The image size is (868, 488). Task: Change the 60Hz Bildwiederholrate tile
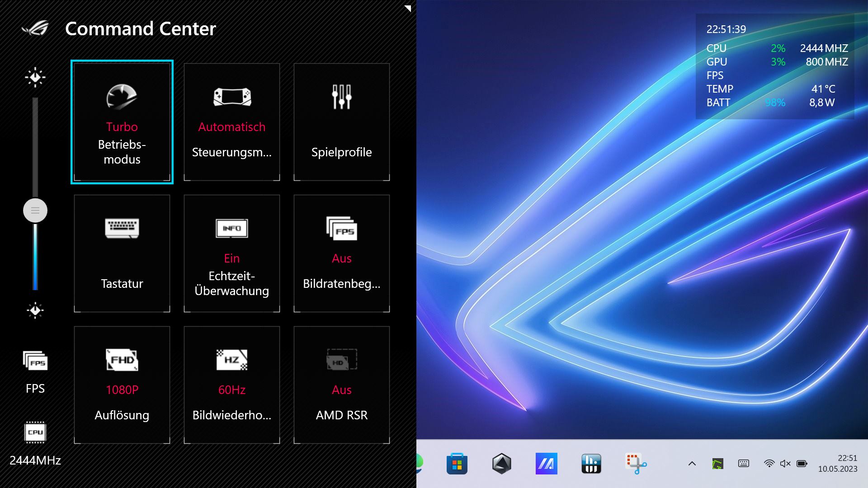coord(232,385)
